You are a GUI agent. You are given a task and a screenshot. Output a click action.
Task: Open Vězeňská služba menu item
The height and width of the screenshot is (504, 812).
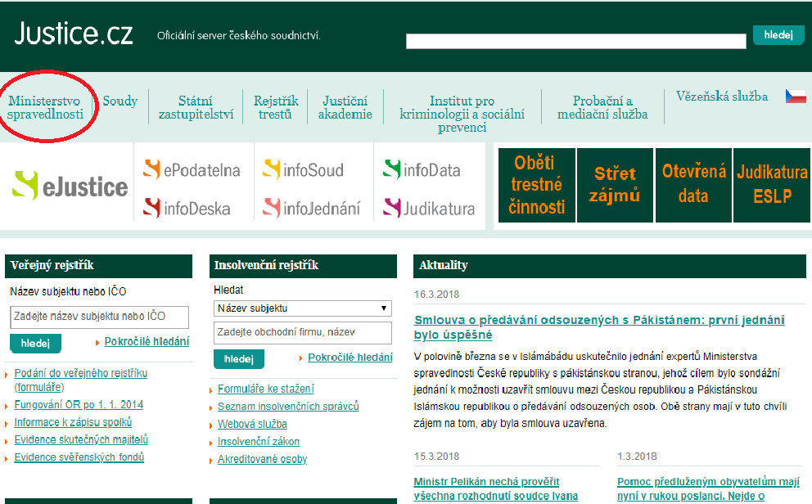(722, 97)
